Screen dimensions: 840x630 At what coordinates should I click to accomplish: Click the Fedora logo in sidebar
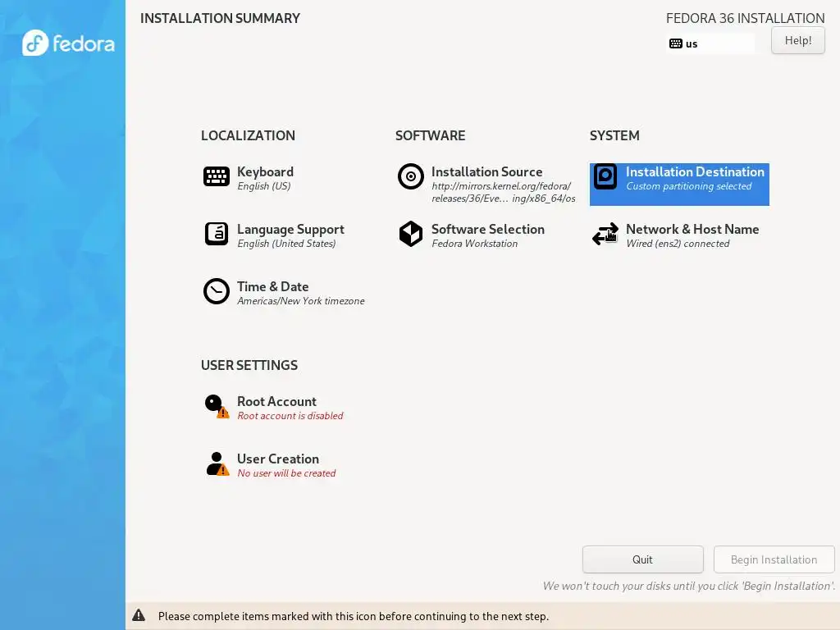(68, 43)
